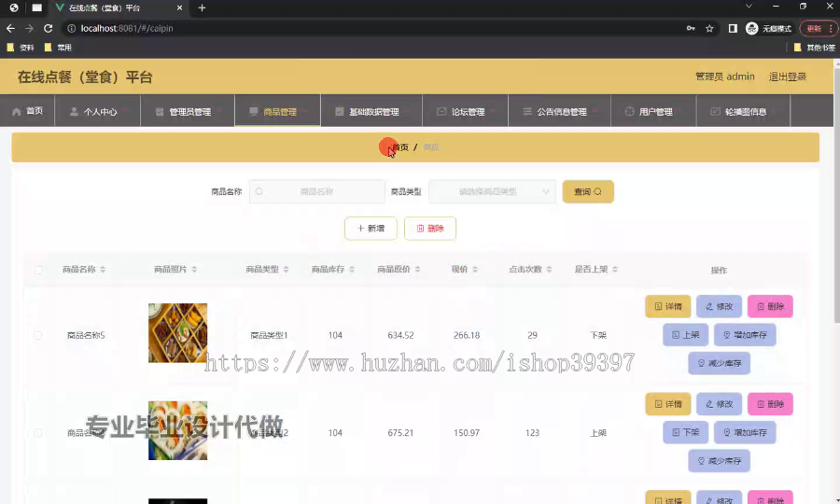The image size is (840, 504).
Task: Sort by 商品照片 column arrows
Action: point(194,270)
